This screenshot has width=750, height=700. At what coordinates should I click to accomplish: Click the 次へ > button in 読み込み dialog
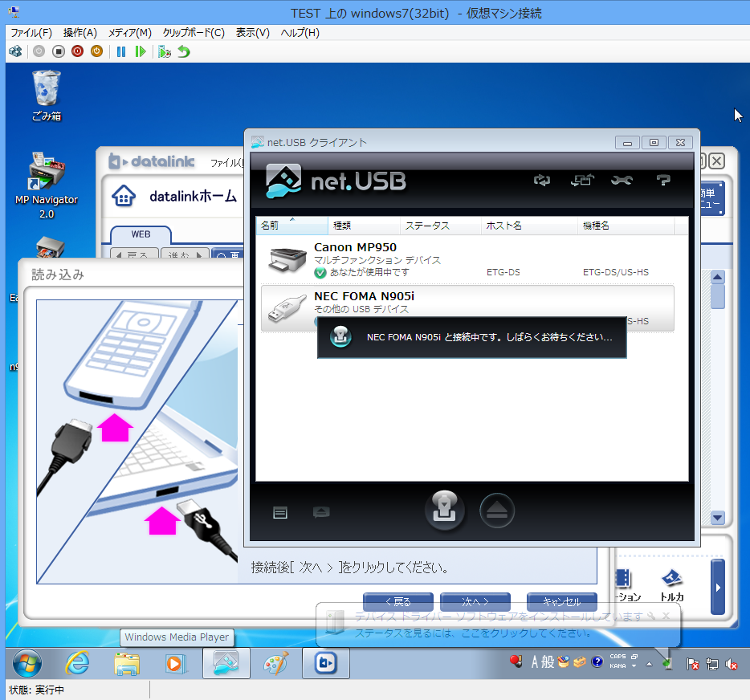[x=475, y=601]
